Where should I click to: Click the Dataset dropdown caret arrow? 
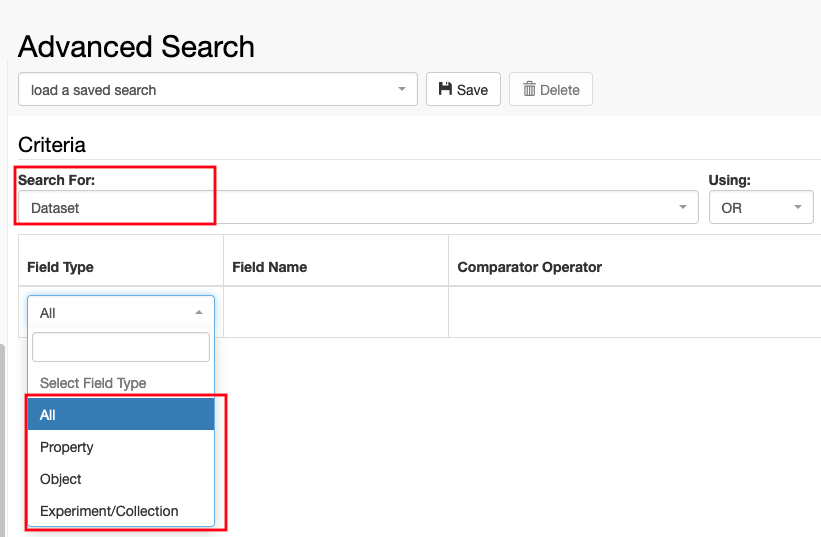click(683, 207)
